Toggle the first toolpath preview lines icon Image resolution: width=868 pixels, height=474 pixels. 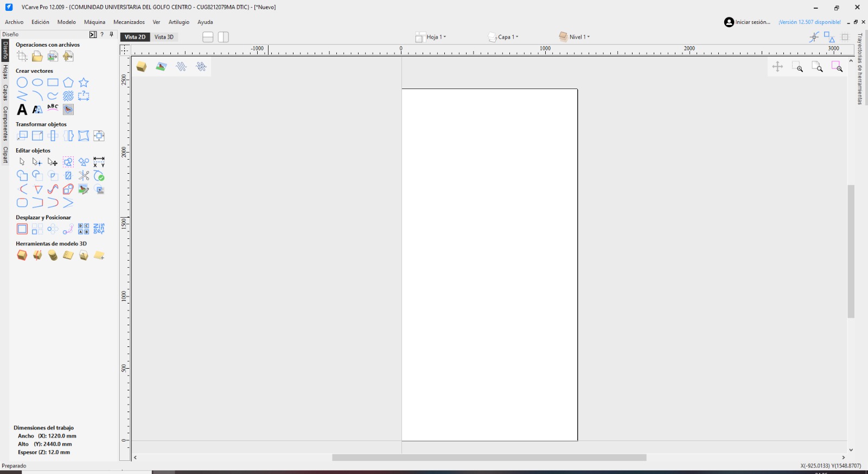(x=181, y=67)
